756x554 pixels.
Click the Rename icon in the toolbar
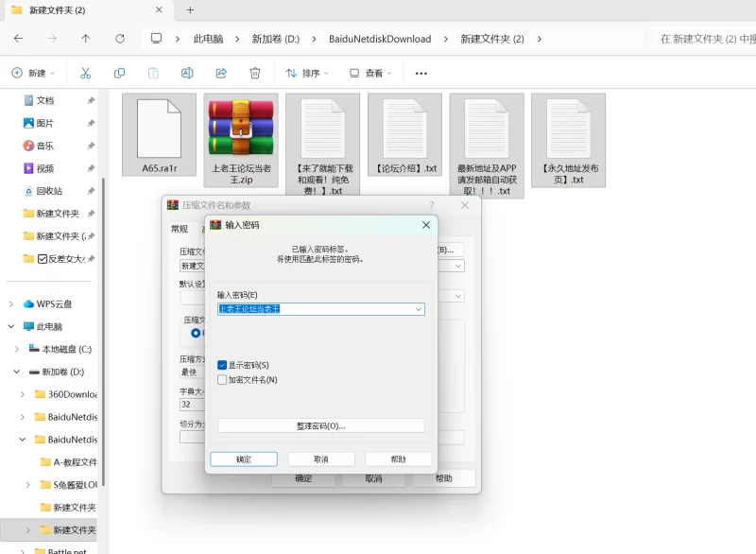[x=187, y=72]
